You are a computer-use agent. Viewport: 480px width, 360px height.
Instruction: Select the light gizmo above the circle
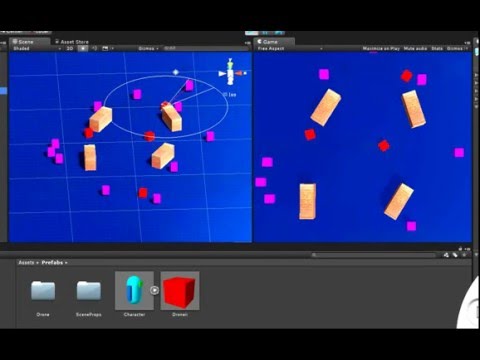click(x=176, y=72)
